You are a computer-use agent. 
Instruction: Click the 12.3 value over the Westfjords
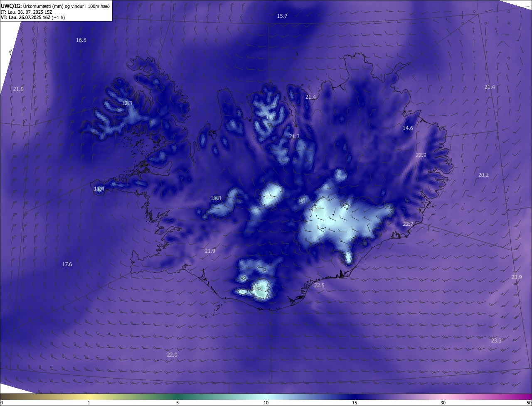tap(127, 103)
